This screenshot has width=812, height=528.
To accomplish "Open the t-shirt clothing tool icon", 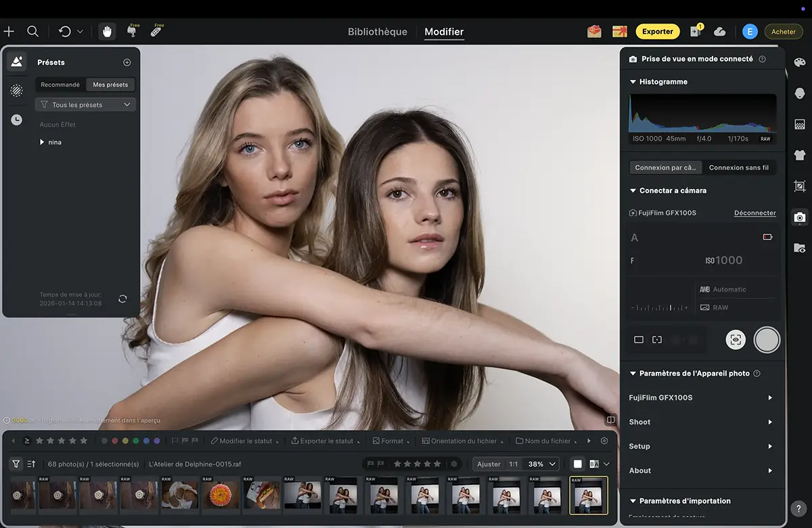I will tap(800, 155).
